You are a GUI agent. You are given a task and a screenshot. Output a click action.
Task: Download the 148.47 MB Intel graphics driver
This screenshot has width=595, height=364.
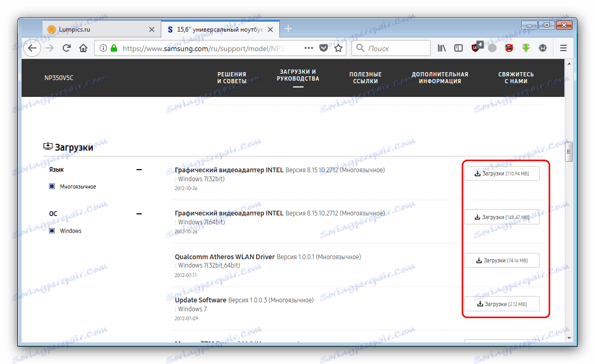point(502,217)
